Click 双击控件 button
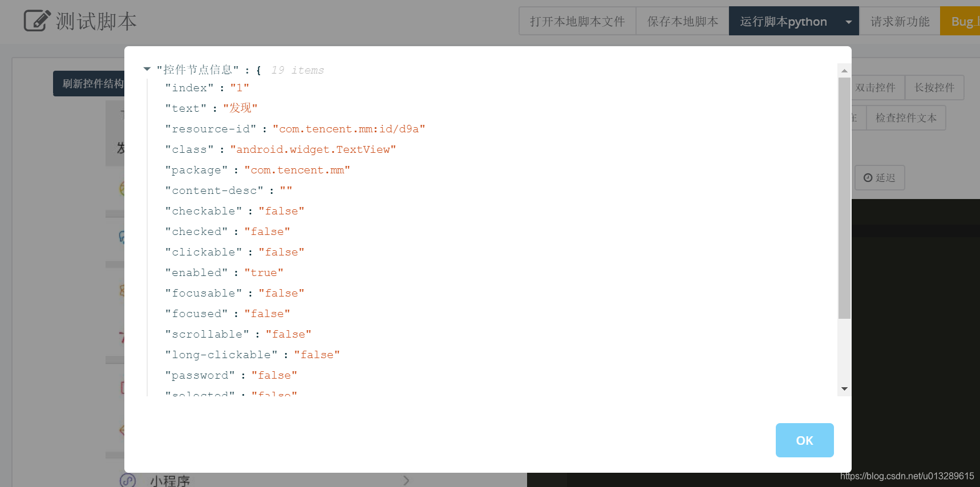The image size is (980, 487). click(x=877, y=88)
